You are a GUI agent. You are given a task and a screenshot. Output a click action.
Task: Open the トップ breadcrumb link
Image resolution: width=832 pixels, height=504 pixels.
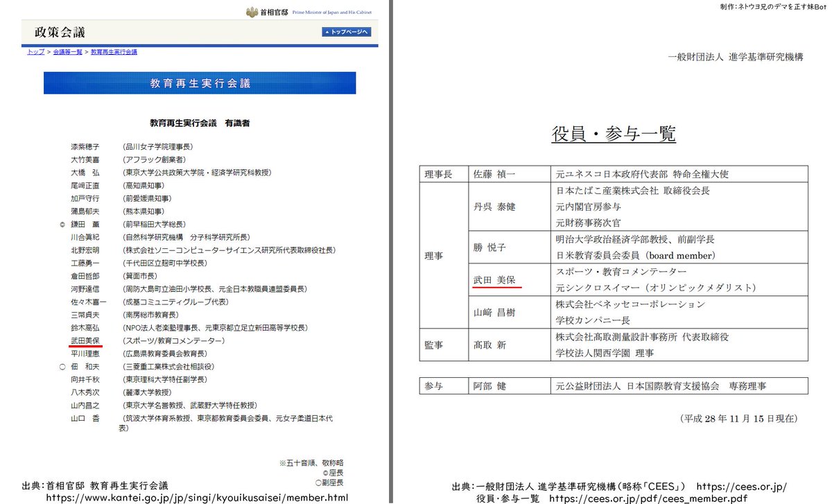[x=35, y=52]
